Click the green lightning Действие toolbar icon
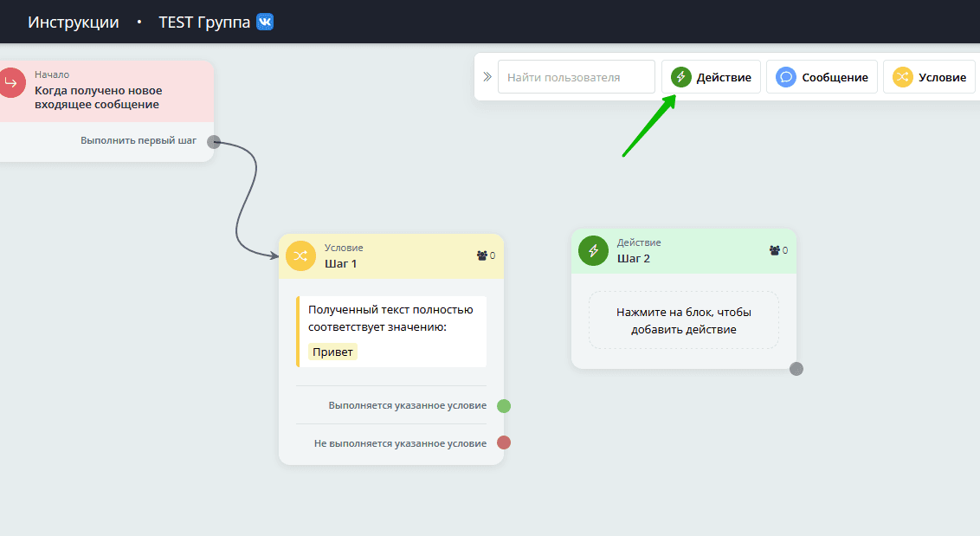 pyautogui.click(x=681, y=77)
